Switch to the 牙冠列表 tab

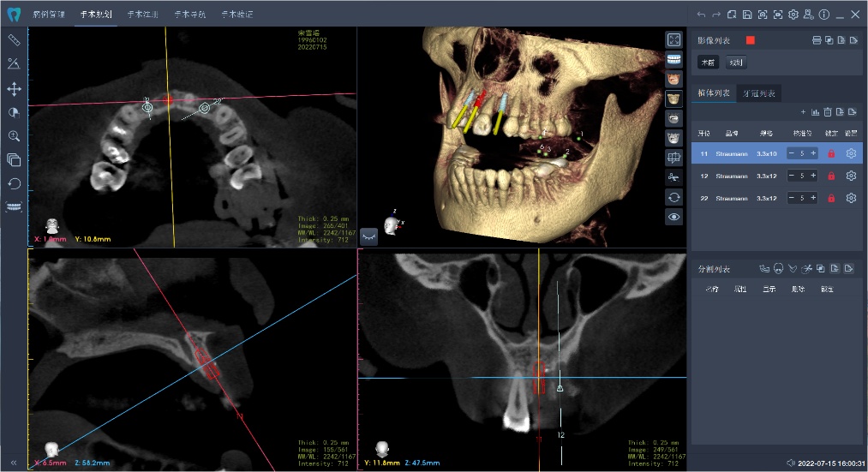pos(759,93)
